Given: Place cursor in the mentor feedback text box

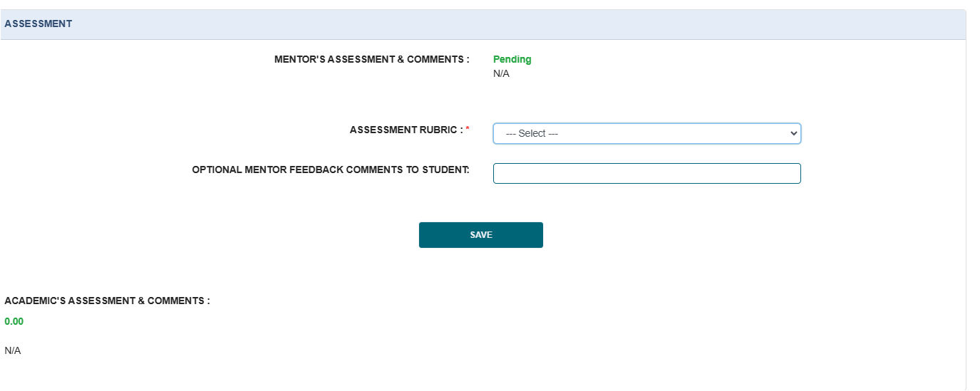Looking at the screenshot, I should point(646,173).
